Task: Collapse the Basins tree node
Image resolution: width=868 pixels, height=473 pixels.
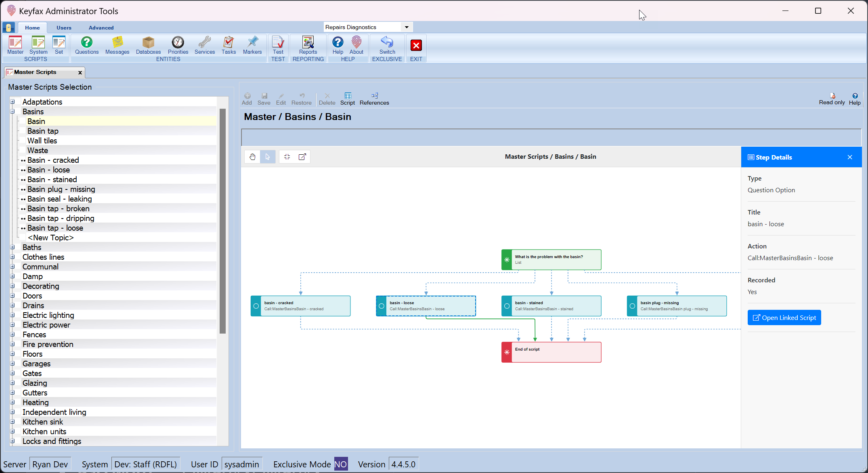Action: click(x=13, y=111)
